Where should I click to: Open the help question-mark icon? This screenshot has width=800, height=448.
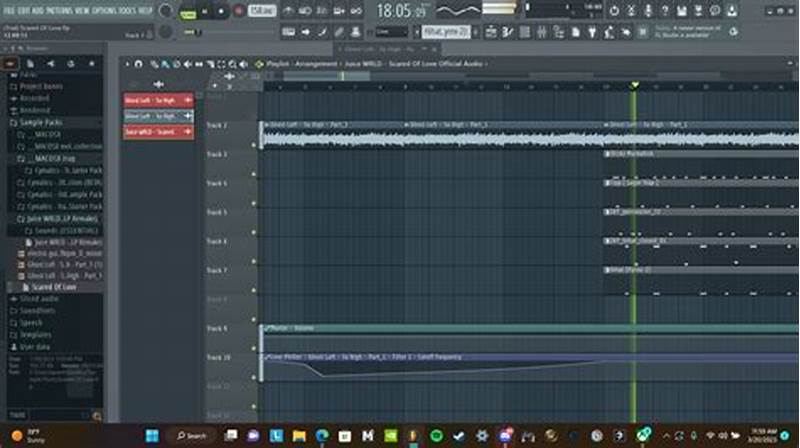664,11
